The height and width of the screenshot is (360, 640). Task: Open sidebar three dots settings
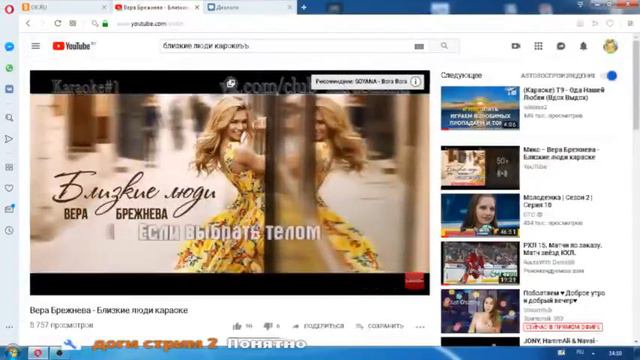coord(9,327)
